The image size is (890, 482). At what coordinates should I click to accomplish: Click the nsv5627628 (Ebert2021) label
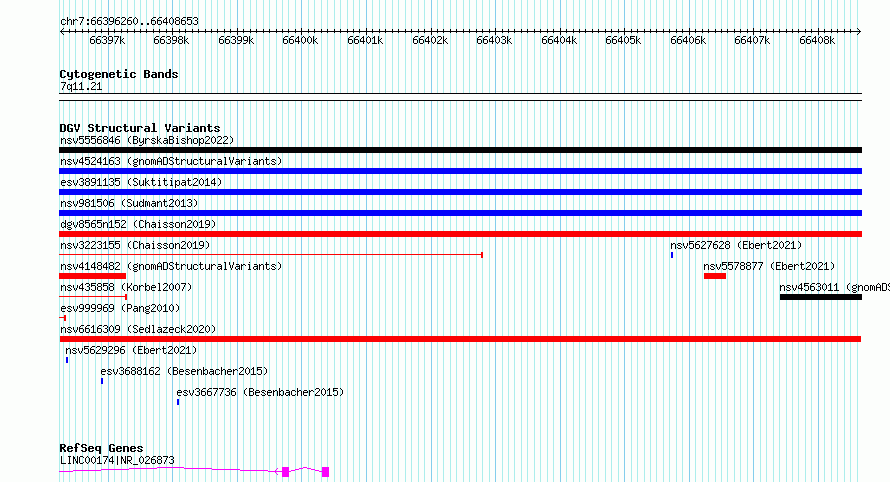(736, 245)
